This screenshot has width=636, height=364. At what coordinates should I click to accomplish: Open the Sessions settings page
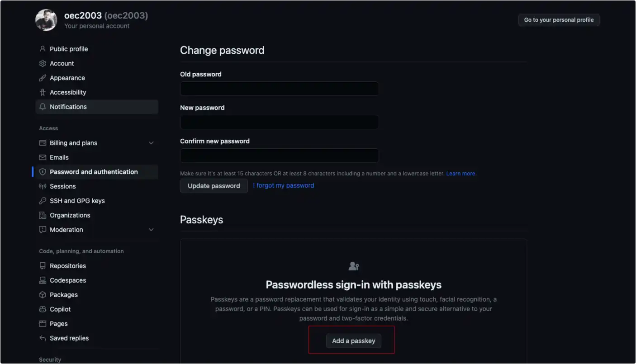(62, 186)
